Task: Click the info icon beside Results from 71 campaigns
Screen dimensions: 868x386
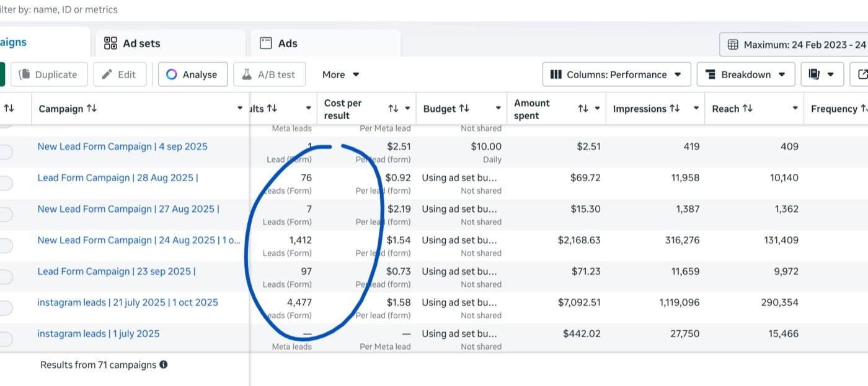Action: click(x=164, y=365)
